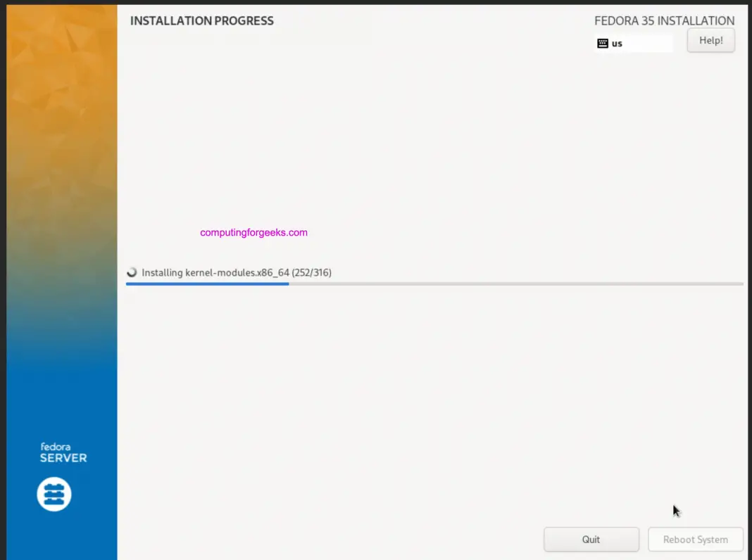Click the (252/316) package counter
Screen dimensions: 752x560
312,272
